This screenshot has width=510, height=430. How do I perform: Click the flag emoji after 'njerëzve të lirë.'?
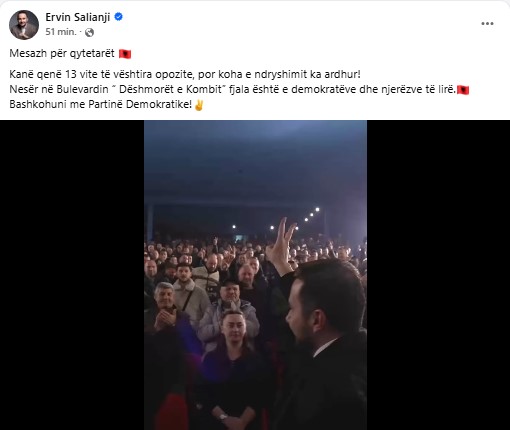pos(463,90)
